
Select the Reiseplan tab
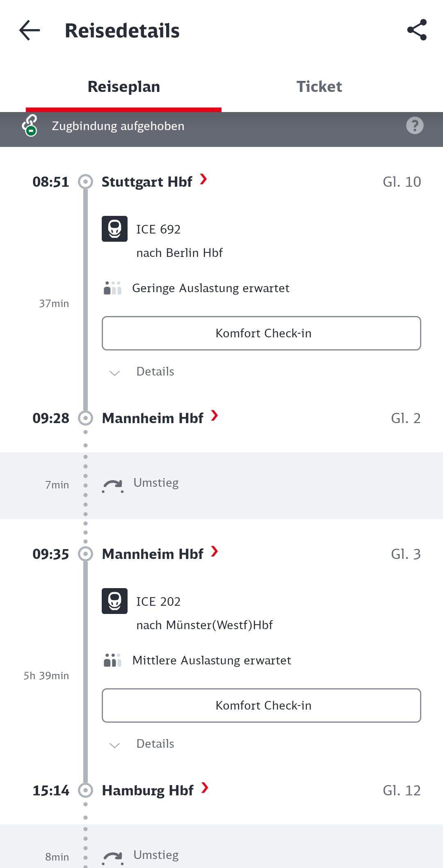tap(123, 87)
